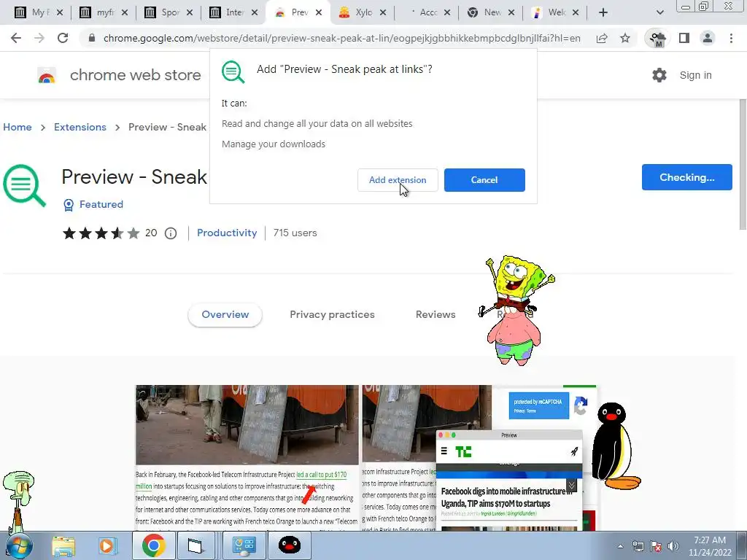747x560 pixels.
Task: Click the volume speaker tray icon
Action: 673,546
